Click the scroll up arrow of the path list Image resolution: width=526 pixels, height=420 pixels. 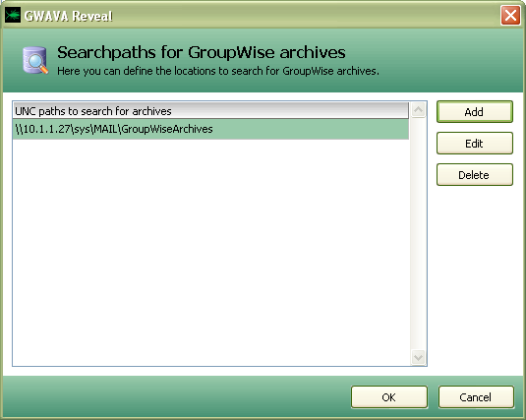click(x=418, y=110)
